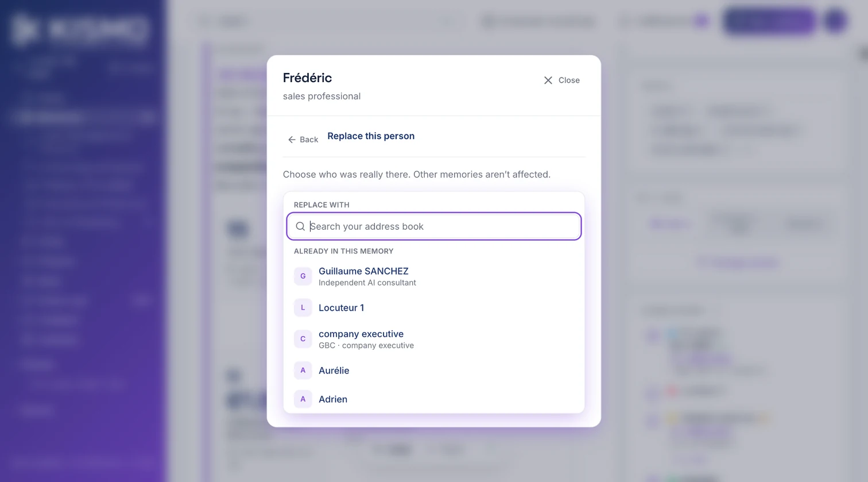Click the Independent AI consultant subtitle
Viewport: 868px width, 482px height.
pyautogui.click(x=367, y=283)
